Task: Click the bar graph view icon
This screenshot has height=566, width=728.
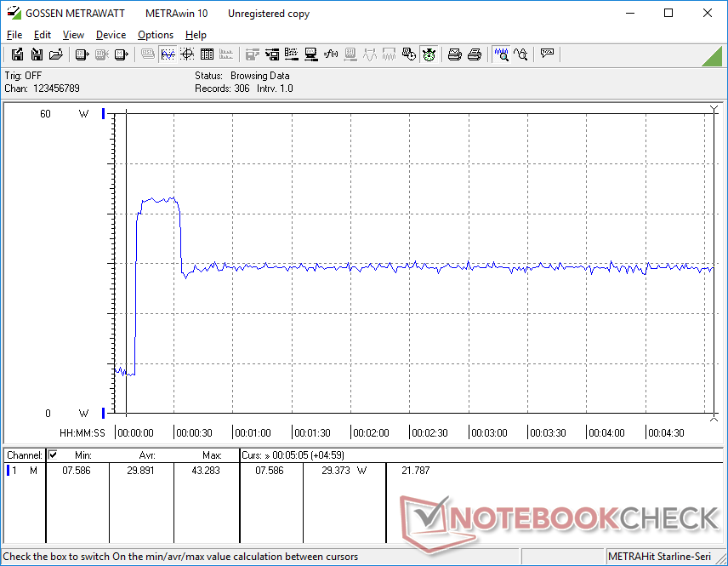Action: (x=226, y=54)
